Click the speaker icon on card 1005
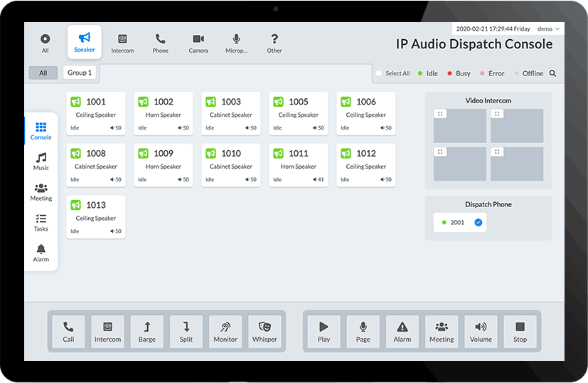Image resolution: width=588 pixels, height=383 pixels. (x=278, y=102)
